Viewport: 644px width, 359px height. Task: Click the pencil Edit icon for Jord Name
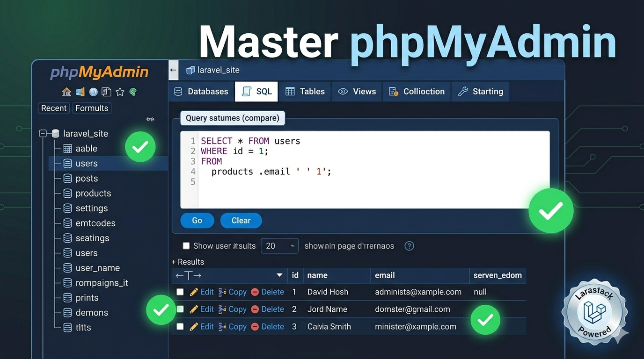[194, 309]
